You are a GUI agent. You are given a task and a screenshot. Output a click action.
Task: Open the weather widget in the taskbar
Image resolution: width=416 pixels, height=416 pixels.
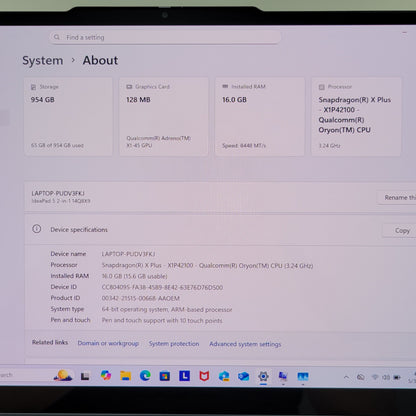(x=63, y=376)
